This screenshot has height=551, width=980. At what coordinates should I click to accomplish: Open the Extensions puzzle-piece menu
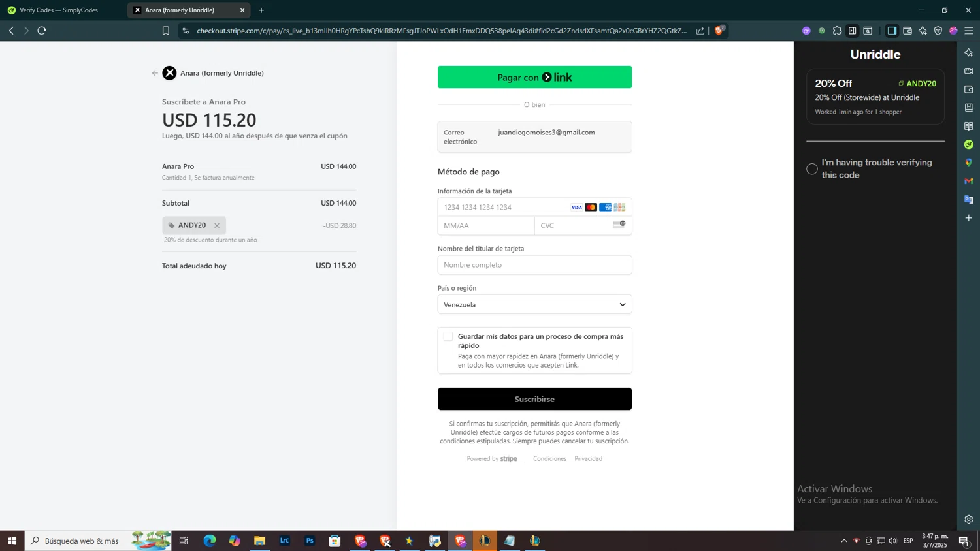[837, 31]
